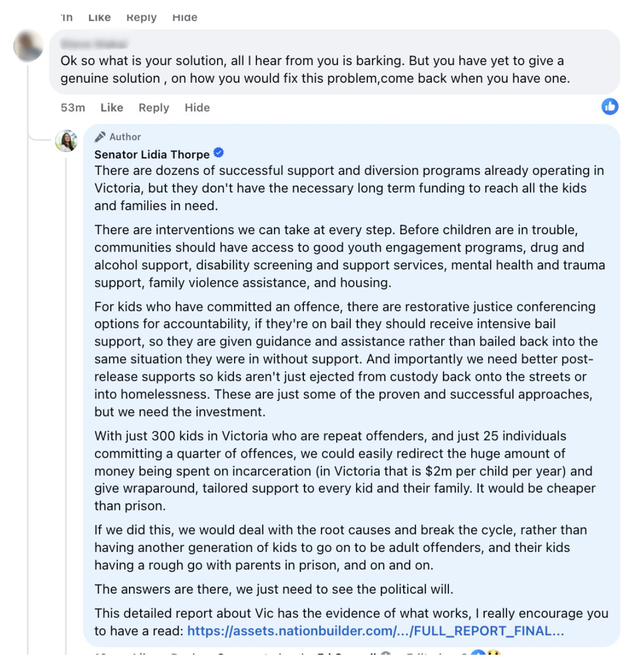643x672 pixels.
Task: Open Senator Lidia Thorpe's round profile picture
Action: tap(67, 141)
